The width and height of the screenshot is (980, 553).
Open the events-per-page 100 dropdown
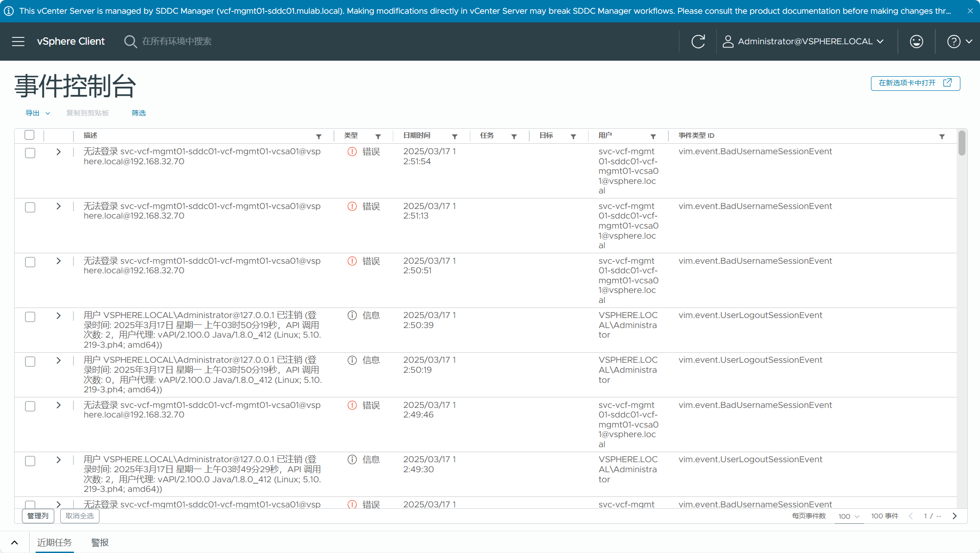(849, 516)
